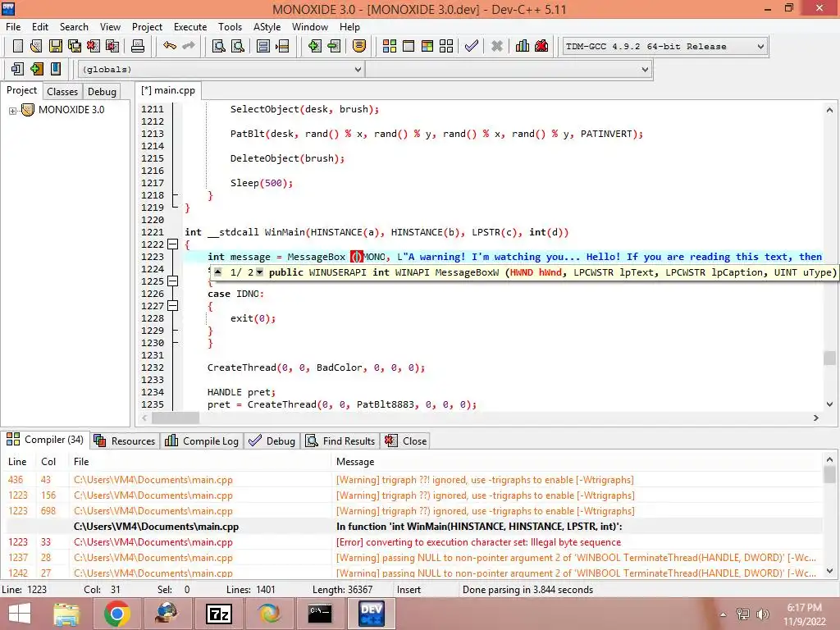The height and width of the screenshot is (630, 840).
Task: Collapse the code fold at line 1222
Action: pyautogui.click(x=172, y=244)
